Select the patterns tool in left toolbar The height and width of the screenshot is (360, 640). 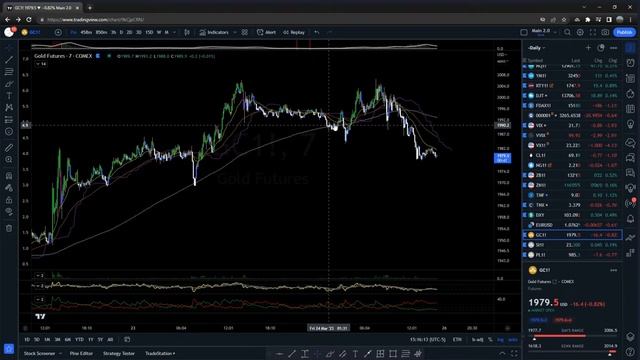click(9, 108)
